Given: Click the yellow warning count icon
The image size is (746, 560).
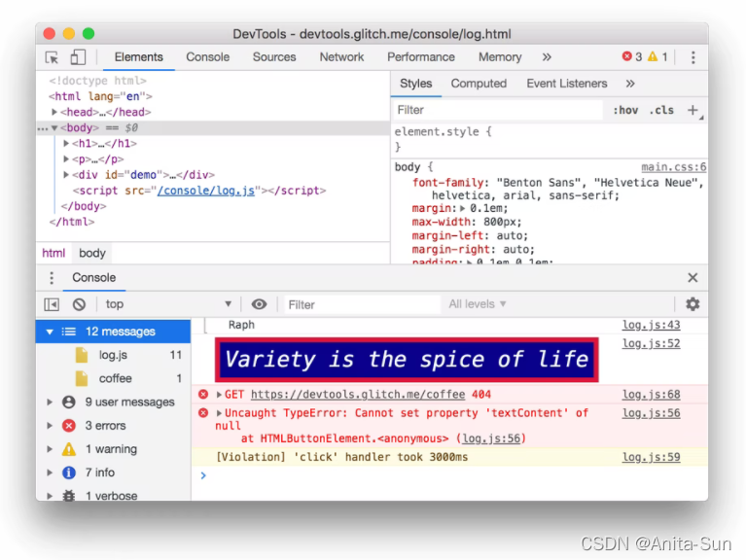Looking at the screenshot, I should [x=653, y=56].
